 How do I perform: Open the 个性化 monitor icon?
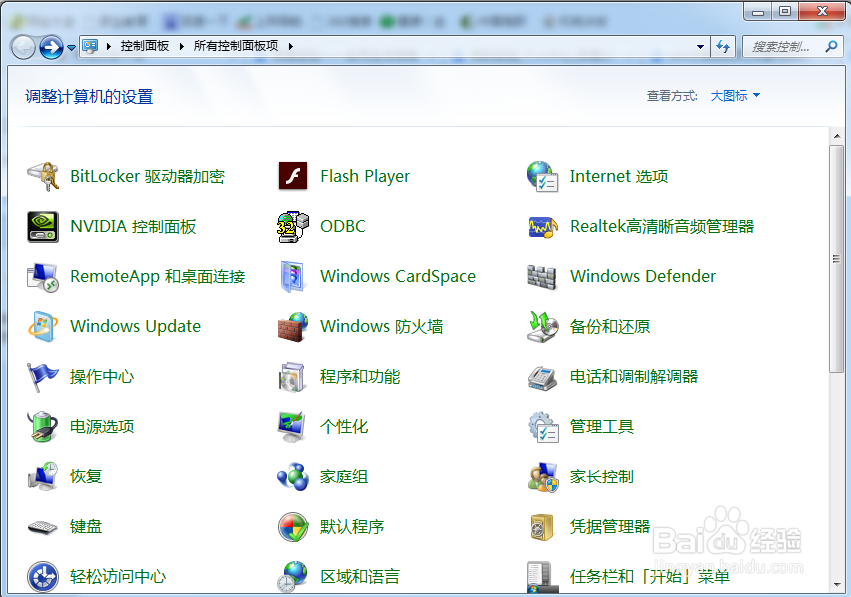pyautogui.click(x=293, y=427)
